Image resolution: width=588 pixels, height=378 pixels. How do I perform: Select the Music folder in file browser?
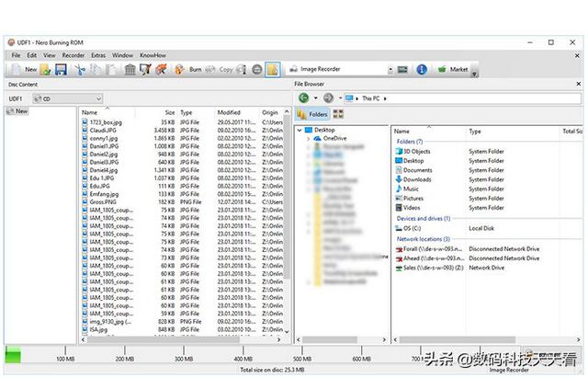tap(407, 189)
